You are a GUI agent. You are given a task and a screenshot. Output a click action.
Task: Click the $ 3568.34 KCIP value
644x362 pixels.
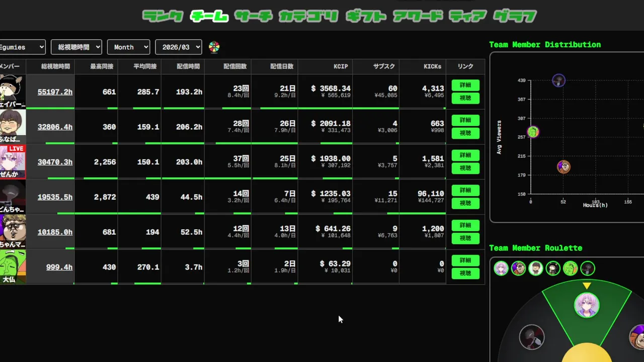point(331,88)
